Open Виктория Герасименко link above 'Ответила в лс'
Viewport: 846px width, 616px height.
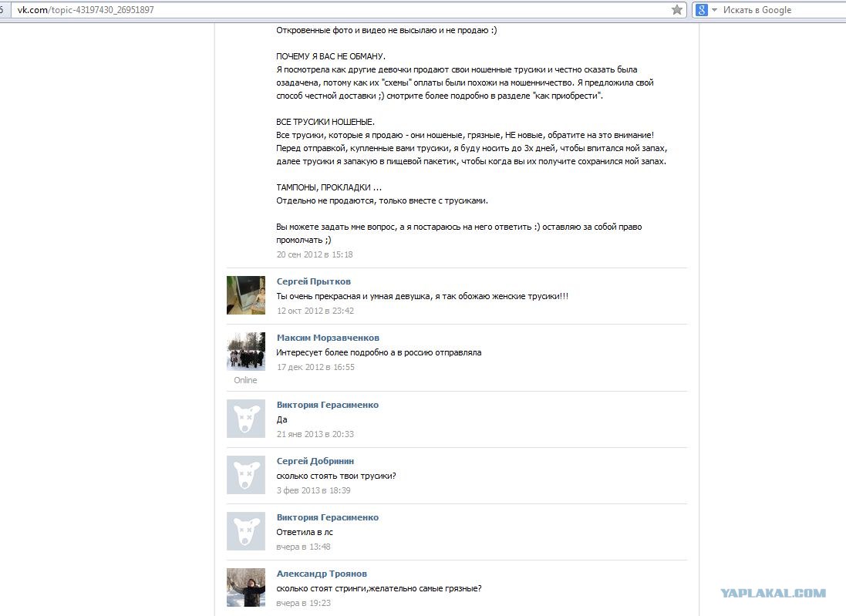pos(328,517)
